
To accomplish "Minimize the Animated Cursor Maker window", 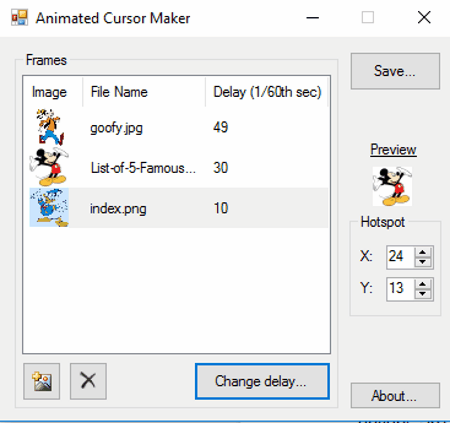I will click(313, 18).
